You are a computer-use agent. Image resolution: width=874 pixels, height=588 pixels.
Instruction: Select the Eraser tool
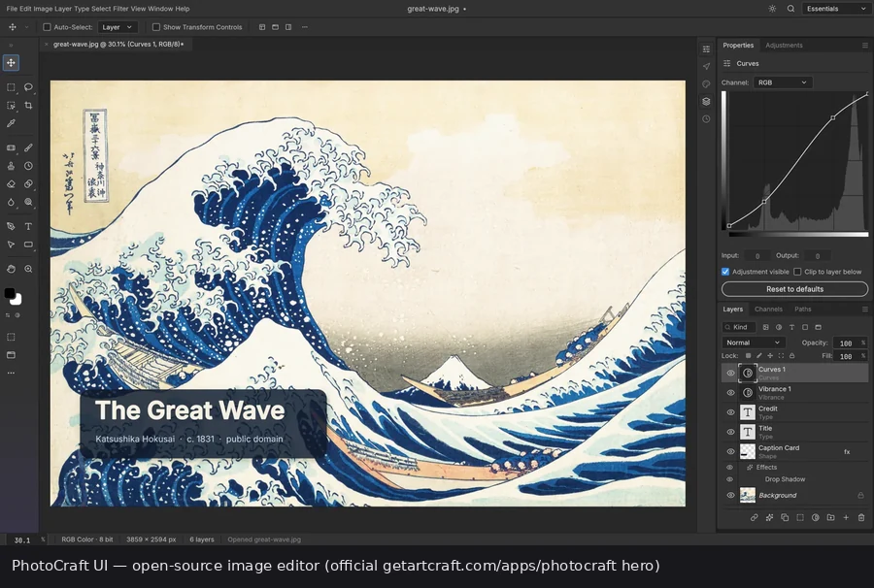click(x=11, y=183)
